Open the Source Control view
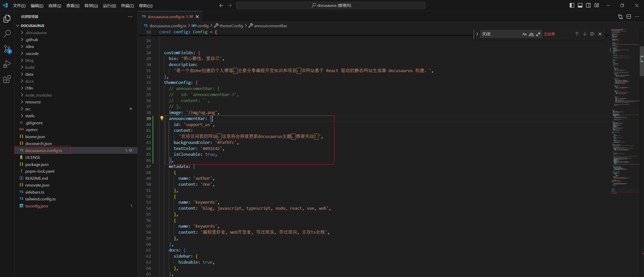Screen dimensions: 644x277 [x=7, y=49]
